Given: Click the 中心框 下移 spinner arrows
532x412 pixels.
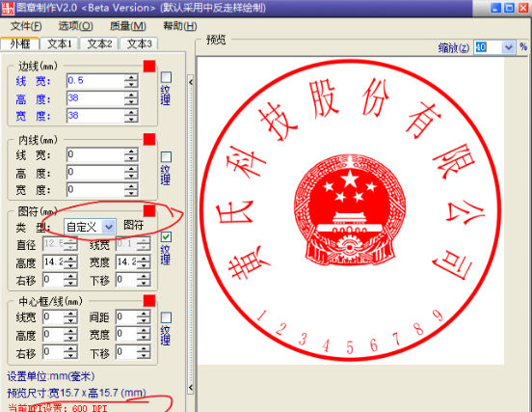Looking at the screenshot, I should pos(144,352).
